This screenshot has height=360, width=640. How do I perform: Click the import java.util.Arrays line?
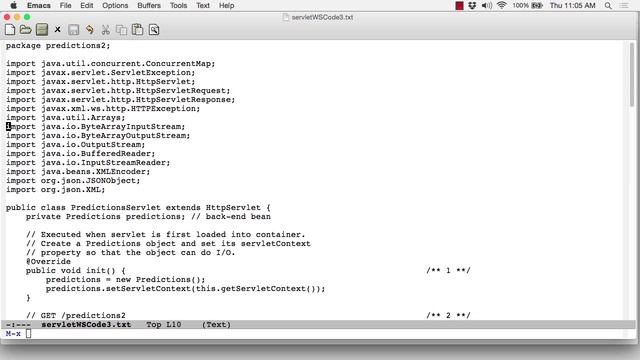tap(66, 118)
